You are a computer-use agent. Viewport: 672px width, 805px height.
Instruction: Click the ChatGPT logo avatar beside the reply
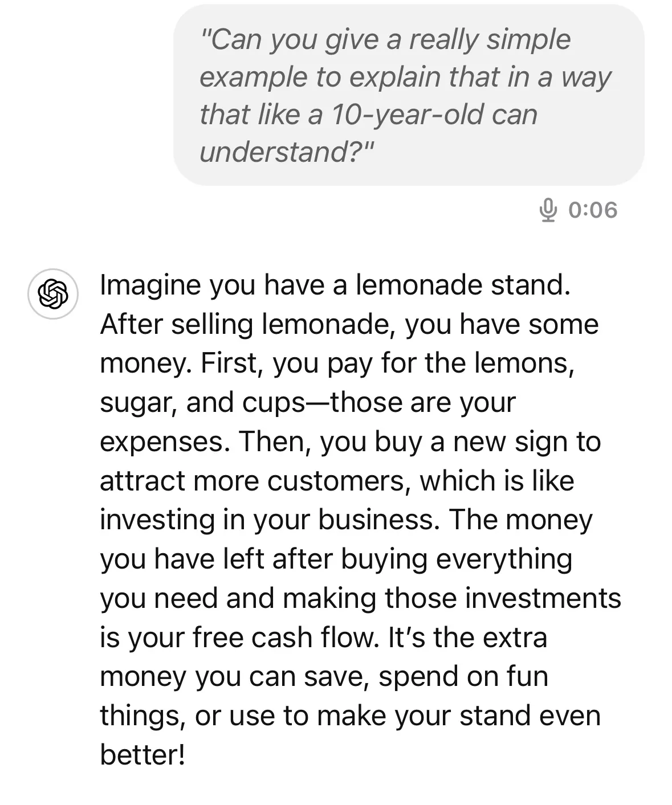click(x=53, y=293)
